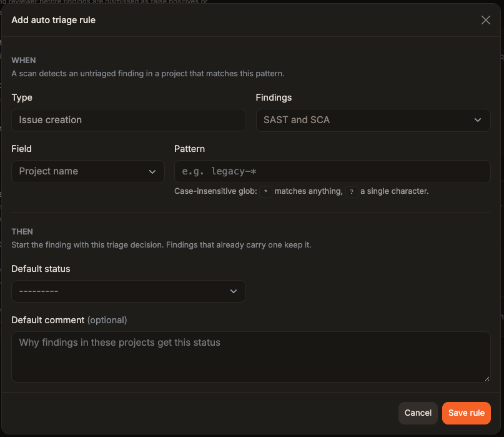504x437 pixels.
Task: Open the Field dropdown showing Project name
Action: pyautogui.click(x=88, y=171)
